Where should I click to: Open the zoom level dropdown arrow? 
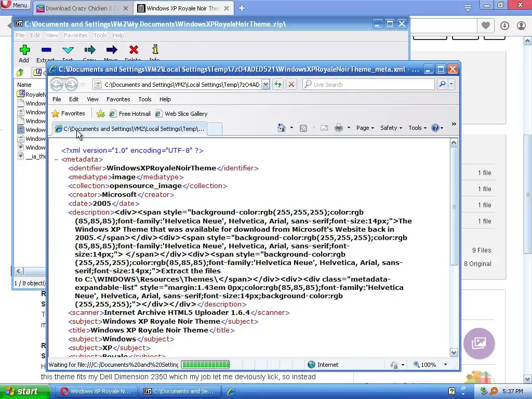coord(445,365)
